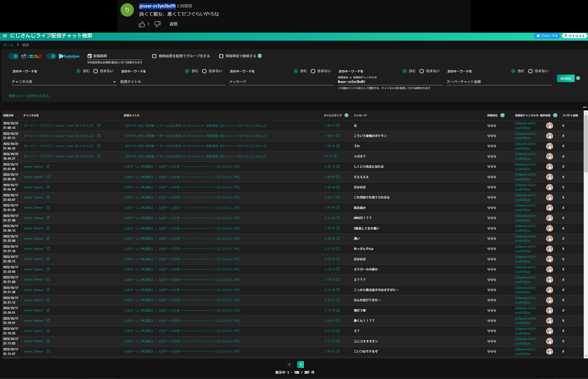The height and width of the screenshot is (379, 588).
Task: Dislike the comment with thumbs down
Action: pos(157,24)
